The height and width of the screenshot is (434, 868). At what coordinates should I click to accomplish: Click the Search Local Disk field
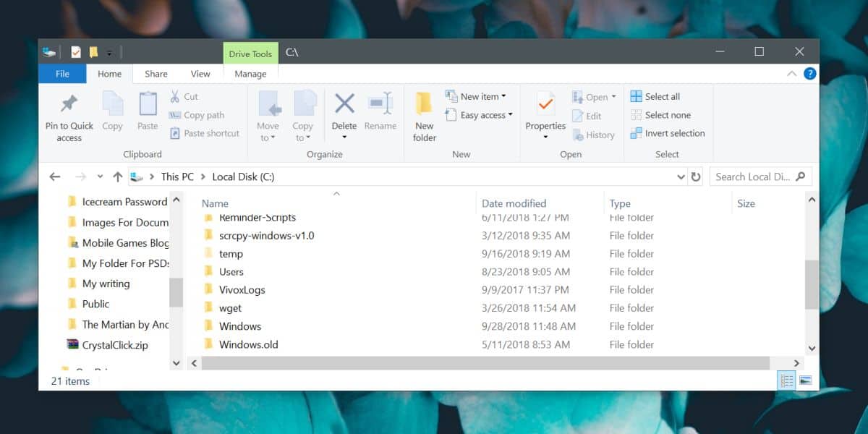[x=752, y=176]
